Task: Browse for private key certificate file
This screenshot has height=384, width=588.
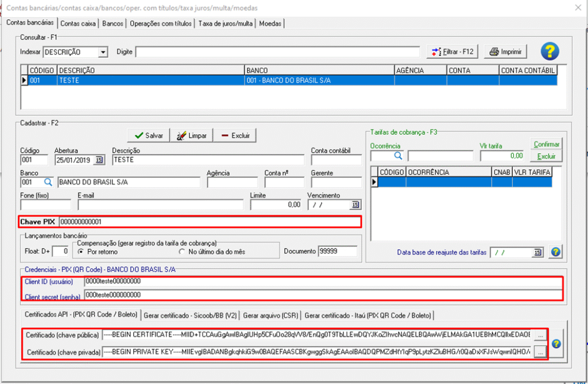Action: point(540,352)
